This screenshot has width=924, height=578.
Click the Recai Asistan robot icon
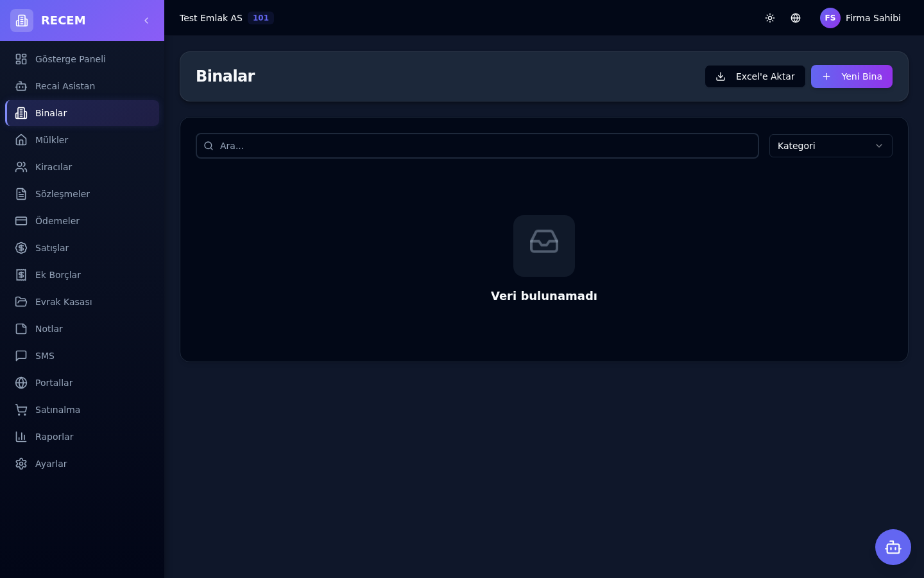[x=21, y=86]
